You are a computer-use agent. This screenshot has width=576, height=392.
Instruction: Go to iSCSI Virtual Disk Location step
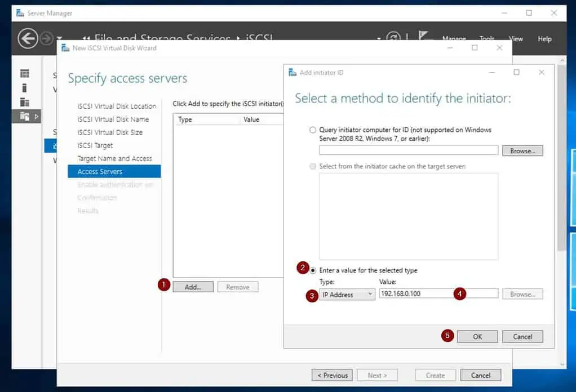pos(117,106)
